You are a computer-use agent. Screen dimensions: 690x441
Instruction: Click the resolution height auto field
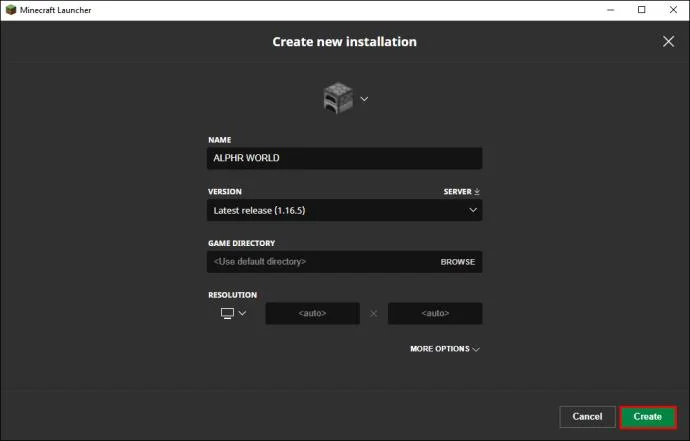[435, 313]
